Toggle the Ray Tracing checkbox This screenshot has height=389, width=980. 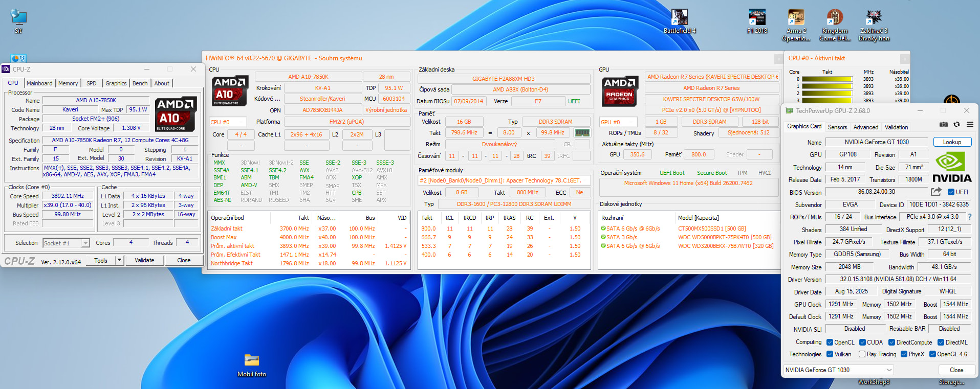862,354
